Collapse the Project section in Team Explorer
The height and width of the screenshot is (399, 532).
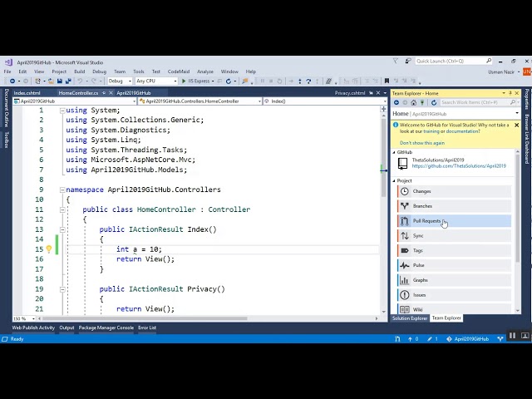click(394, 181)
